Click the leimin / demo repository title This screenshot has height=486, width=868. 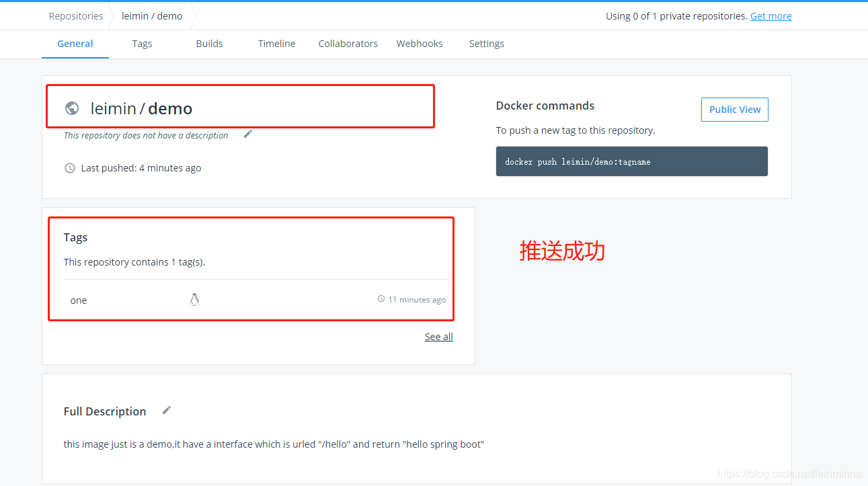[141, 108]
